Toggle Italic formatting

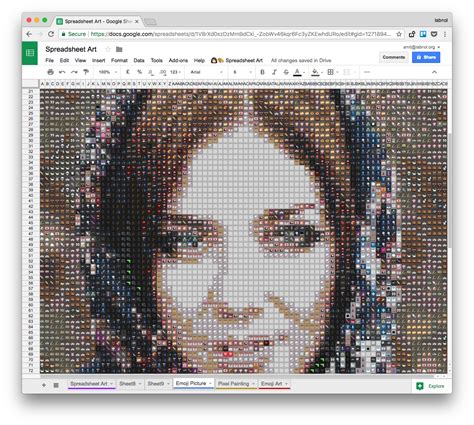point(274,72)
